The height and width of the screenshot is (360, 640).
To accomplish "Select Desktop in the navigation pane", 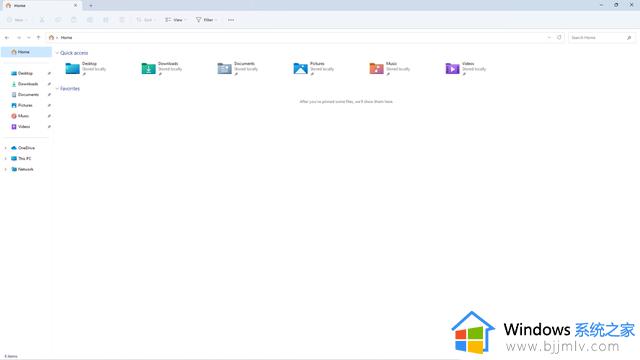I will (x=25, y=73).
